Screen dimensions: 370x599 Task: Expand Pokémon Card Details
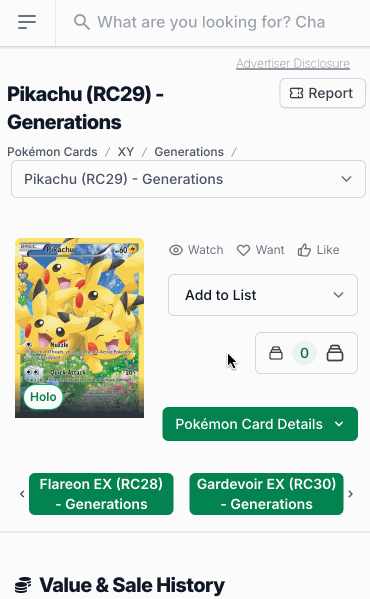[x=260, y=424]
